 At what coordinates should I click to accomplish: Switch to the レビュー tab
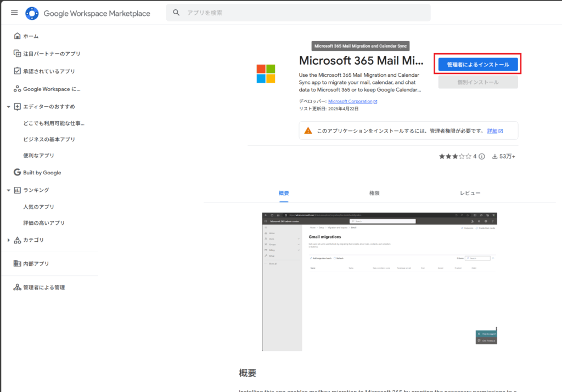pos(470,193)
